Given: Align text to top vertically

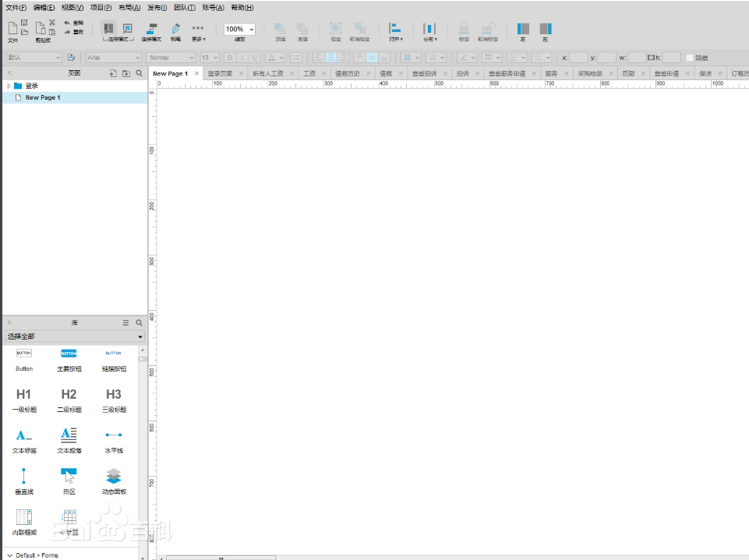Looking at the screenshot, I should (360, 58).
